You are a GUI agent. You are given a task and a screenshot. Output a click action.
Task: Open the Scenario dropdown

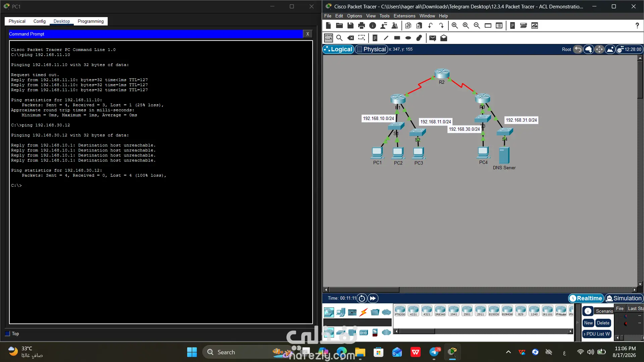click(604, 311)
